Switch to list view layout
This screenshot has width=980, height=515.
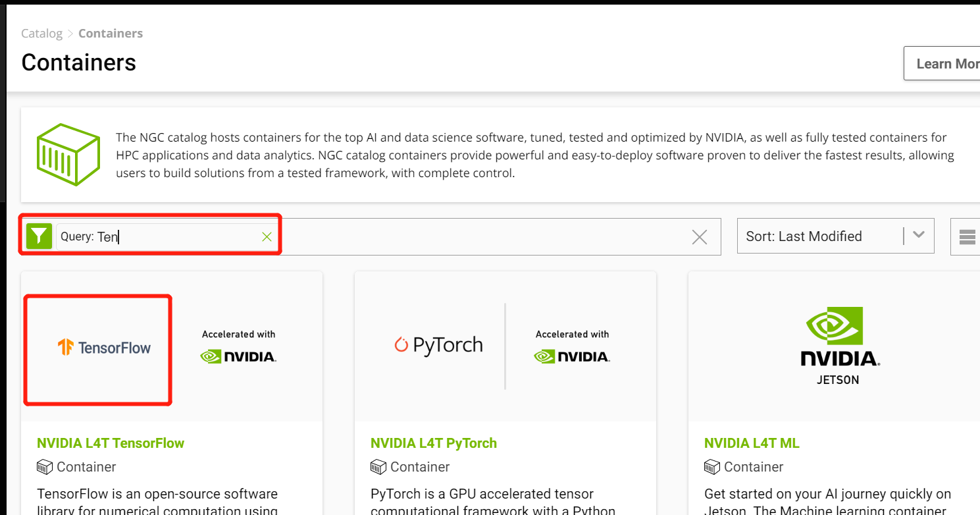tap(966, 237)
